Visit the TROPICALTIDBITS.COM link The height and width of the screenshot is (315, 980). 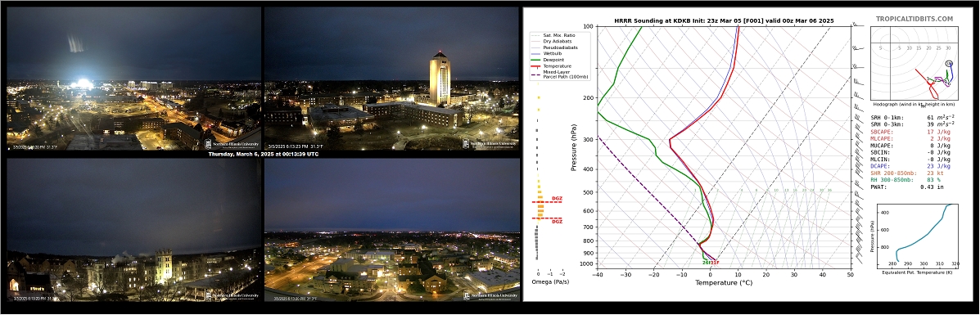tap(915, 19)
